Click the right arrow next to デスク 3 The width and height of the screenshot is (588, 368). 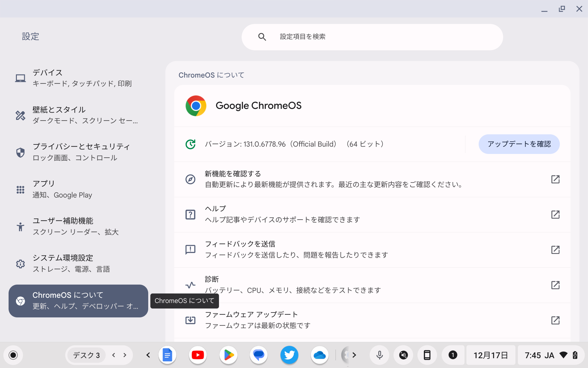pyautogui.click(x=124, y=355)
